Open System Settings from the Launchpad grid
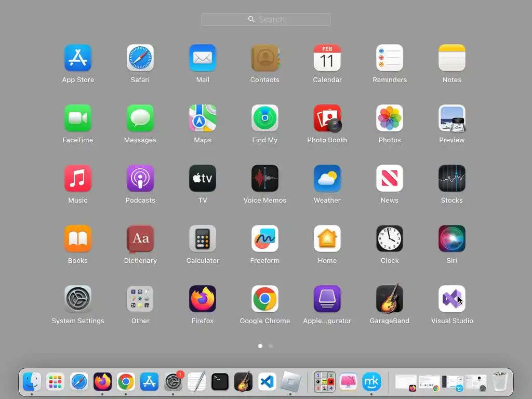 coord(78,299)
